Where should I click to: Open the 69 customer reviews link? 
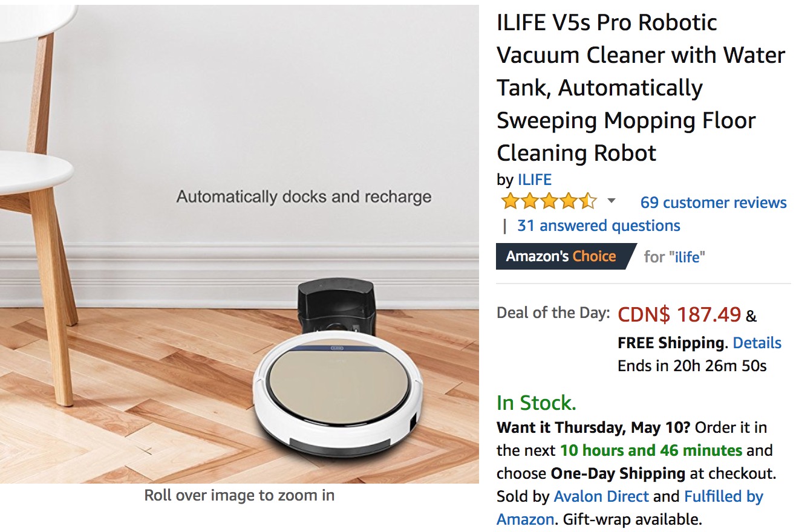pyautogui.click(x=713, y=203)
